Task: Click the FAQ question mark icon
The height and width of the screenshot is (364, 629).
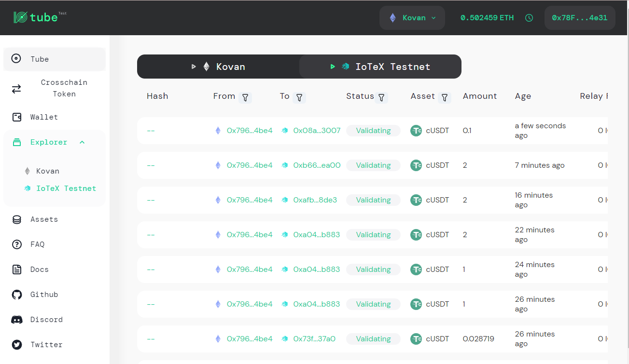Action: click(x=16, y=244)
